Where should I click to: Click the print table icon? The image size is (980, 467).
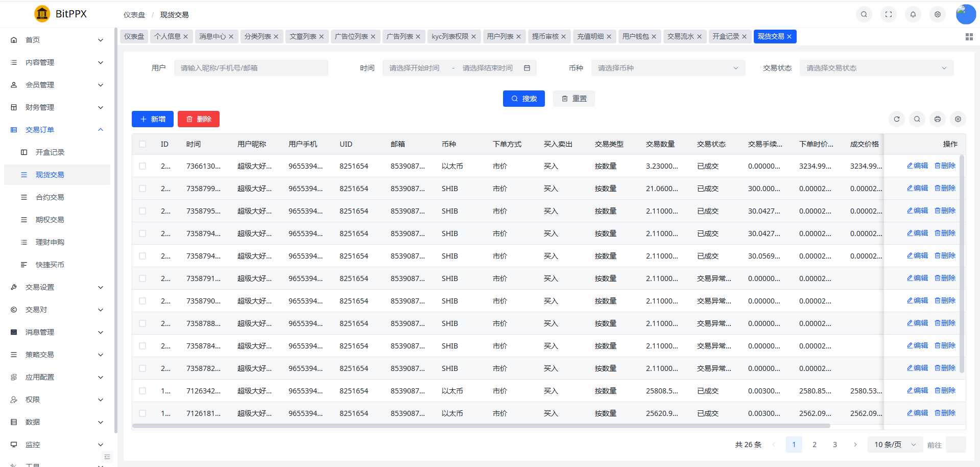pyautogui.click(x=937, y=119)
